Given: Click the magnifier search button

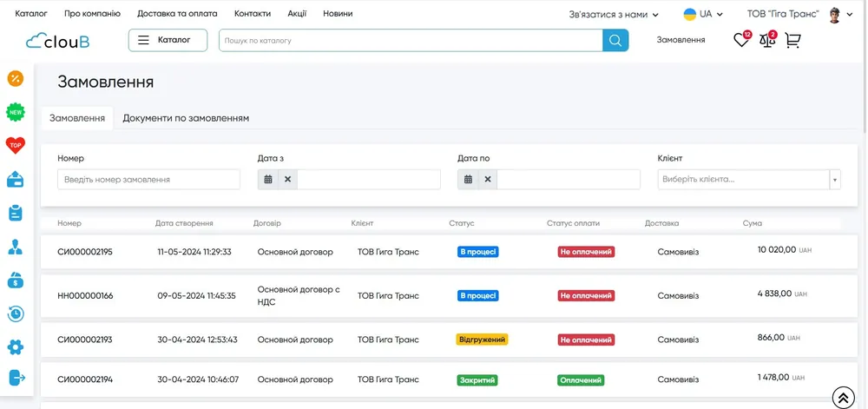Looking at the screenshot, I should [615, 41].
